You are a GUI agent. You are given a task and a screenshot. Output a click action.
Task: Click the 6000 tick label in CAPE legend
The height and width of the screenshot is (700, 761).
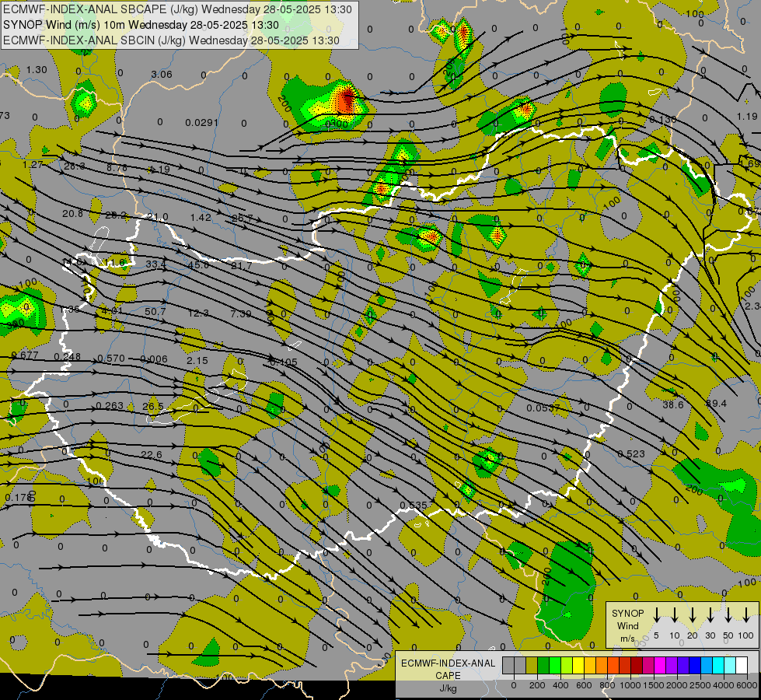pos(746,685)
